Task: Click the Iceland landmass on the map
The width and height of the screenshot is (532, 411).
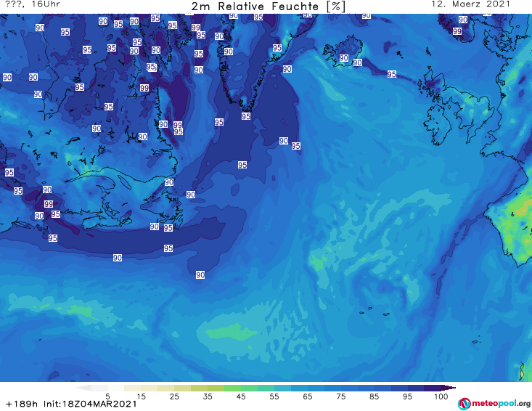Action: tap(343, 51)
